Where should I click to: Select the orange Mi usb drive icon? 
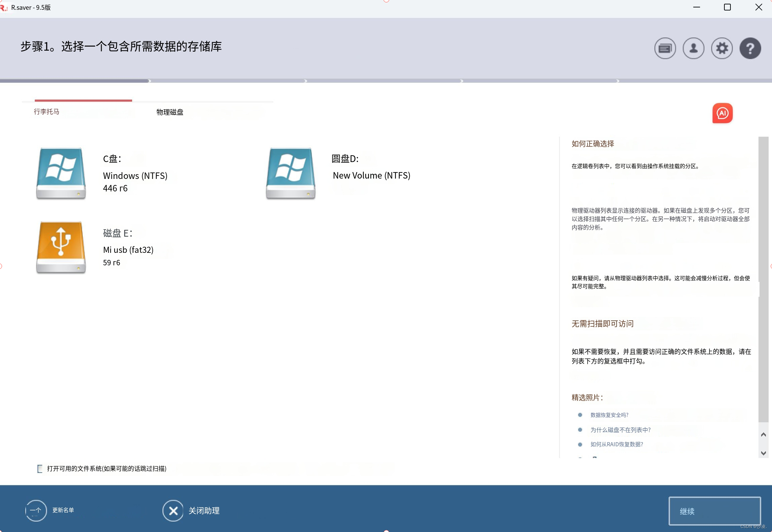pos(61,247)
